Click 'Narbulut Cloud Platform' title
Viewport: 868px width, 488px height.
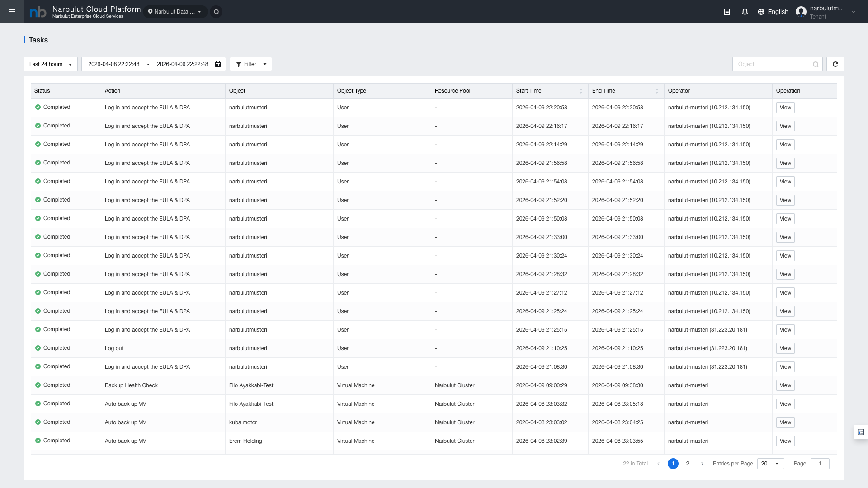(96, 9)
